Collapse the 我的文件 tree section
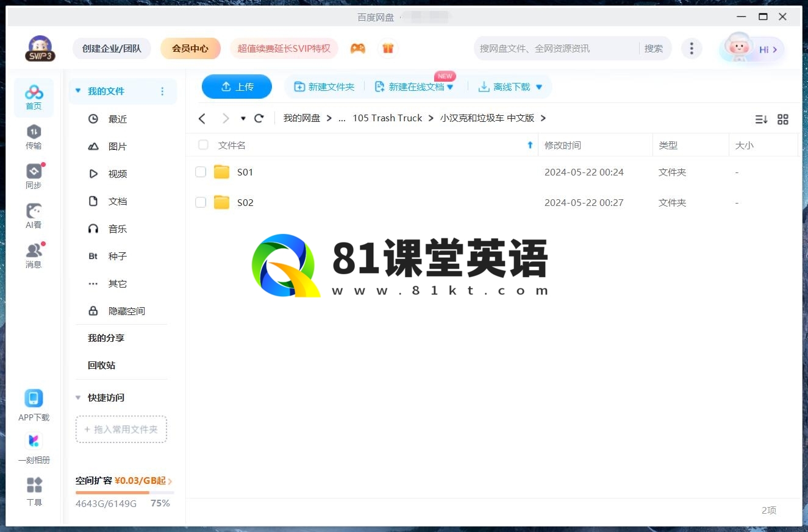Image resolution: width=808 pixels, height=532 pixels. point(77,91)
